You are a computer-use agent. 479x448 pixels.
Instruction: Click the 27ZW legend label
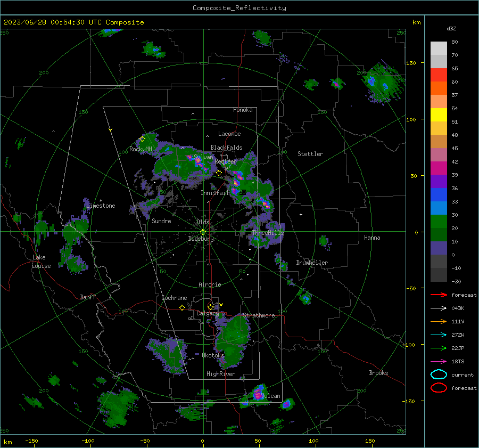click(458, 335)
